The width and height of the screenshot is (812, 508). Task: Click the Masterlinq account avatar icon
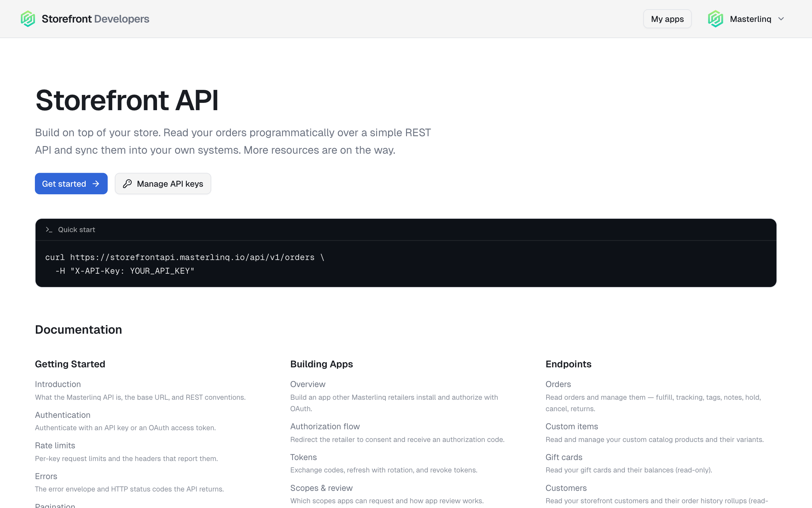click(x=715, y=19)
